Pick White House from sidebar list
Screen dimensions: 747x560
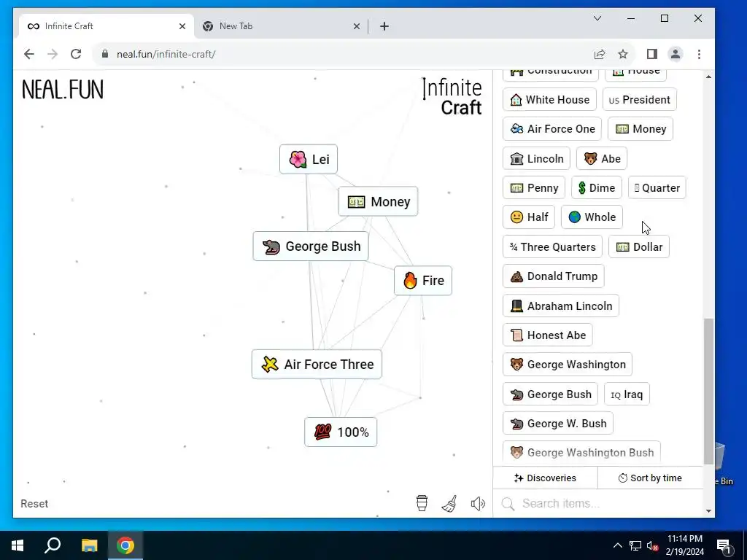pos(549,99)
